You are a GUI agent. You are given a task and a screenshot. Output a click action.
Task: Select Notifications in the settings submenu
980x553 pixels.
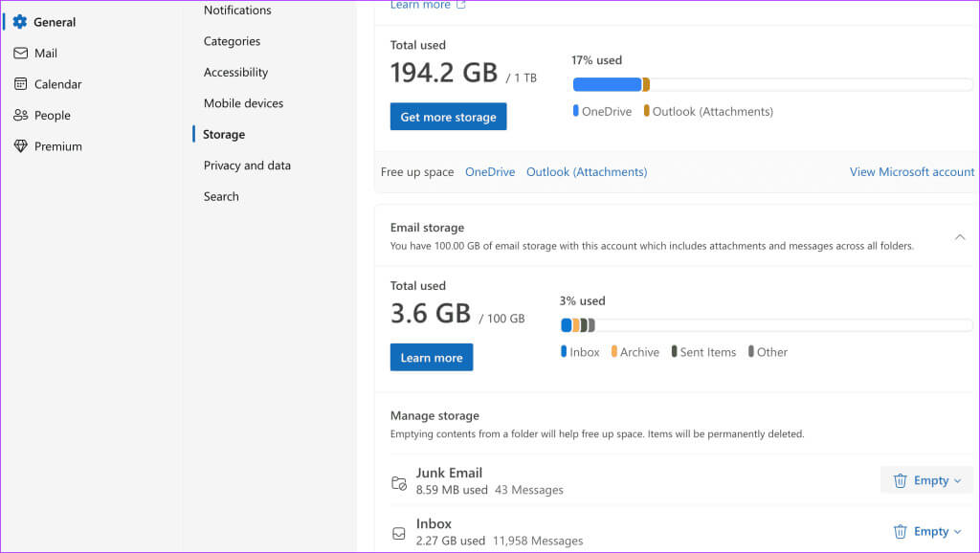[237, 10]
